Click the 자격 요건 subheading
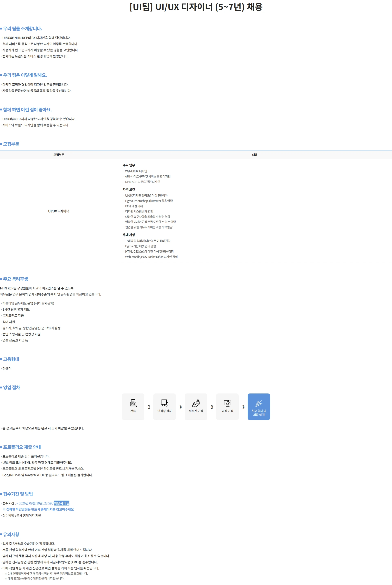 [129, 189]
